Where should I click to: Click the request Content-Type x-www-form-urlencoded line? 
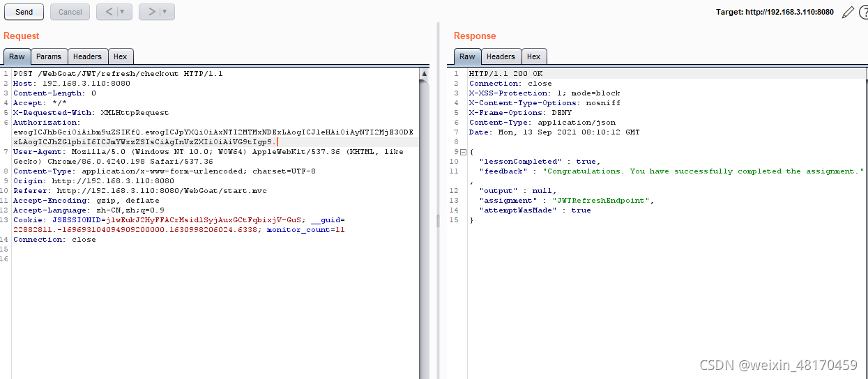pos(165,171)
